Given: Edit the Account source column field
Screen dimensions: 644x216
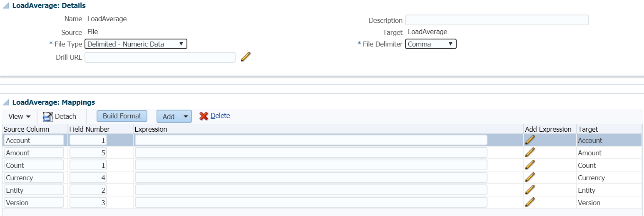Looking at the screenshot, I should [34, 140].
